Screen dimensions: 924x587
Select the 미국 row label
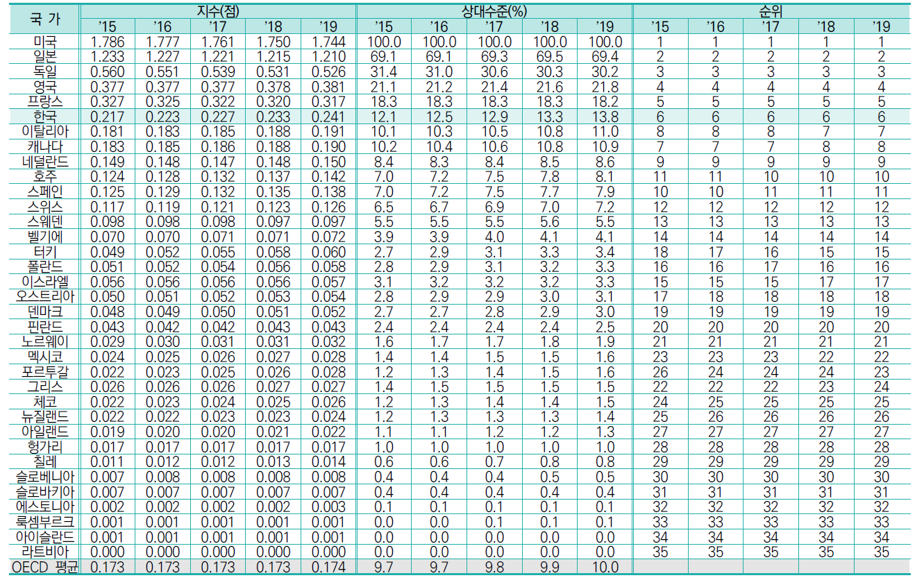point(44,42)
